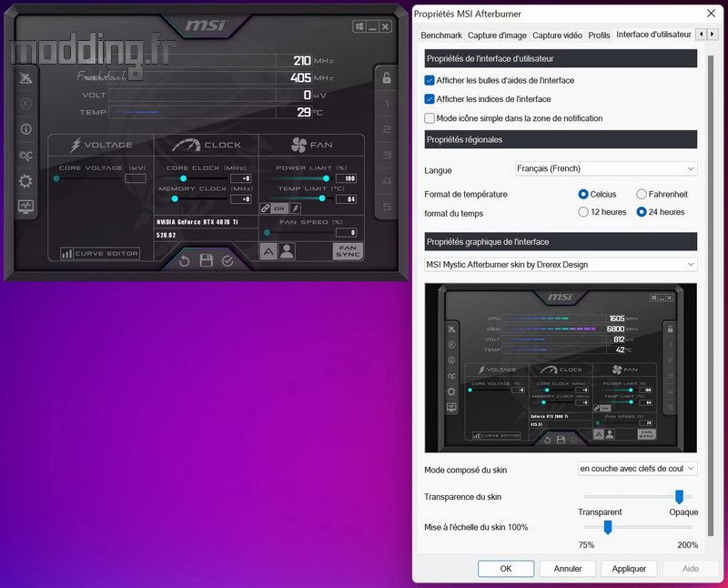The width and height of the screenshot is (728, 588).
Task: Click the Fan Sync button
Action: pos(348,251)
